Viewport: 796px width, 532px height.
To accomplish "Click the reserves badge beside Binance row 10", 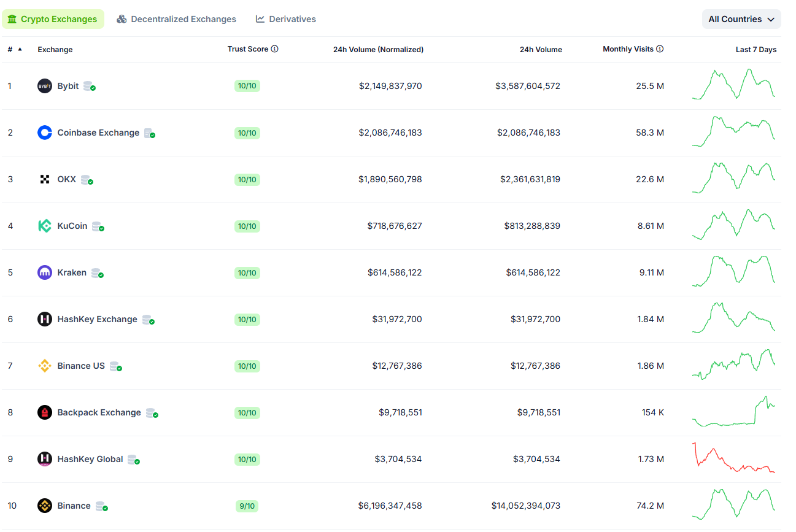I will pyautogui.click(x=102, y=506).
